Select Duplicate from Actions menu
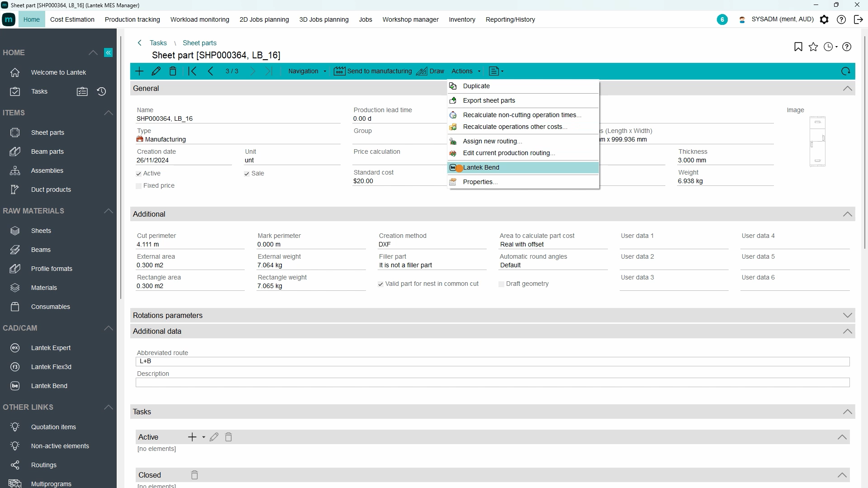This screenshot has width=868, height=488. coord(523,86)
